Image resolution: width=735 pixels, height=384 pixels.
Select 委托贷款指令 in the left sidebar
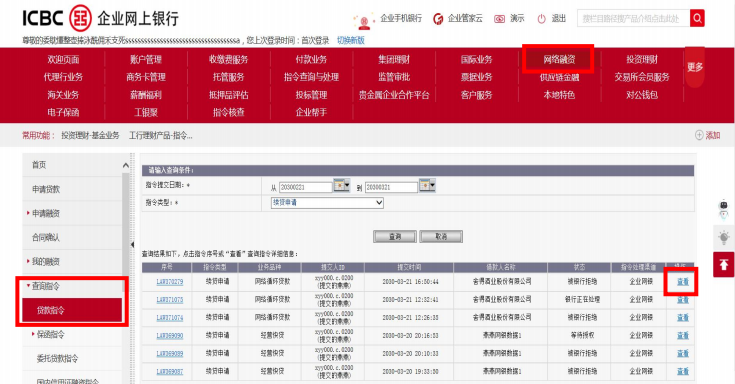tap(57, 358)
